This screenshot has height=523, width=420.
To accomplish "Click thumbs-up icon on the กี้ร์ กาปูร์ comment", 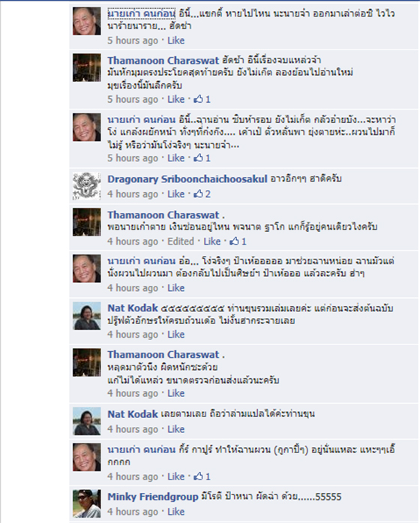I will (x=198, y=476).
